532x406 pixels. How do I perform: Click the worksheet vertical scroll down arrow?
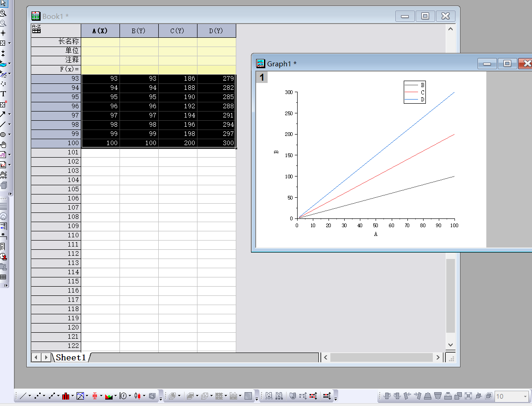[x=451, y=345]
